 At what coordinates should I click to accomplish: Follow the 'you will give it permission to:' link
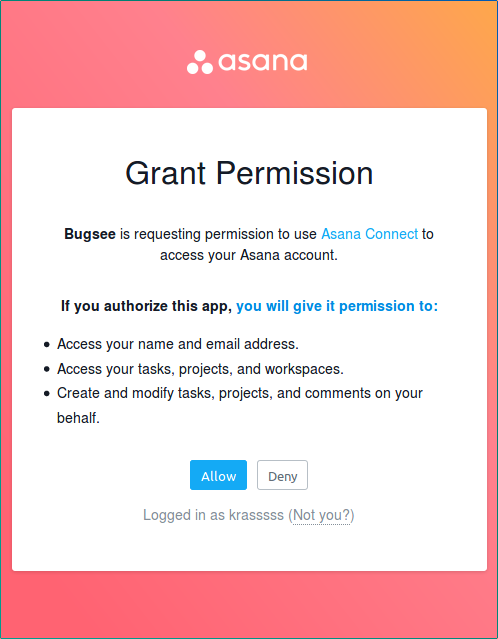tap(337, 306)
